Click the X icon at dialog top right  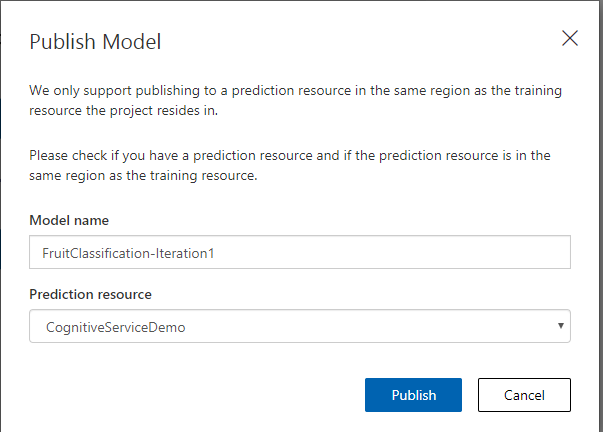[x=570, y=38]
